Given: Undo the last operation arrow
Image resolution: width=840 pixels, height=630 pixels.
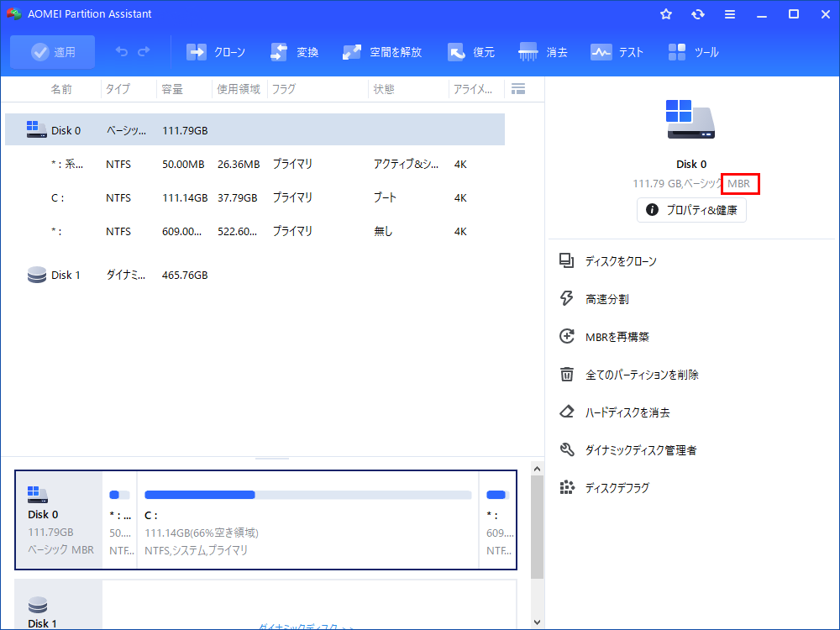Looking at the screenshot, I should tap(122, 51).
